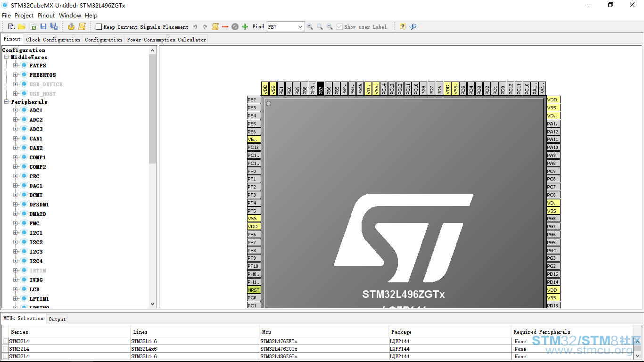The image size is (644, 362).
Task: Collapse the Peripherals tree node
Action: (7, 102)
